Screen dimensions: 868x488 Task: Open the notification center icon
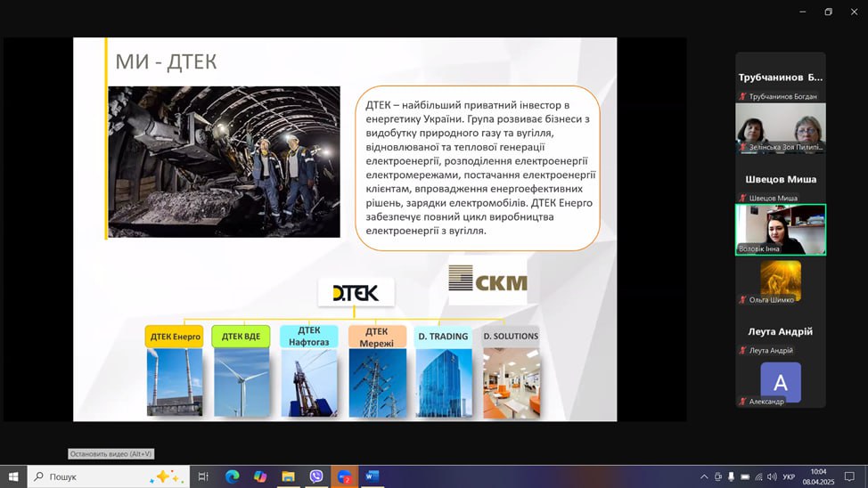(849, 476)
